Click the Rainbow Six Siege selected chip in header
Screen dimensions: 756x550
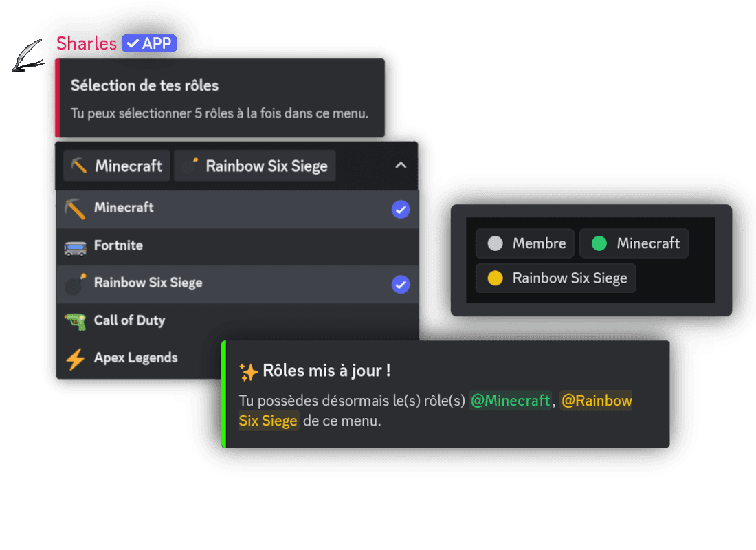click(x=254, y=166)
